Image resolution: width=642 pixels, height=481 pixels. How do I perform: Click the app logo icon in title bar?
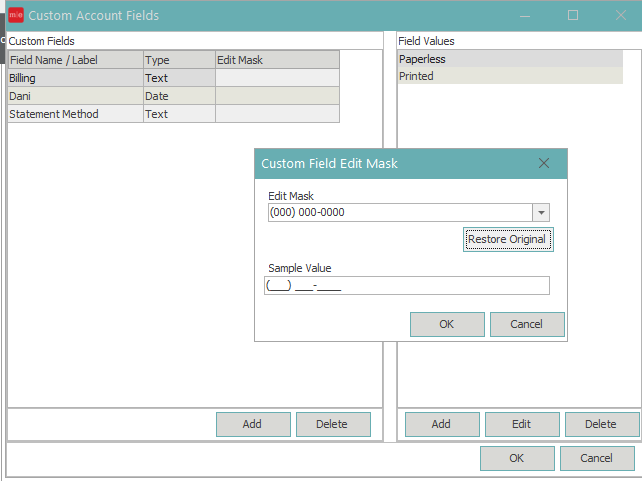pyautogui.click(x=15, y=15)
